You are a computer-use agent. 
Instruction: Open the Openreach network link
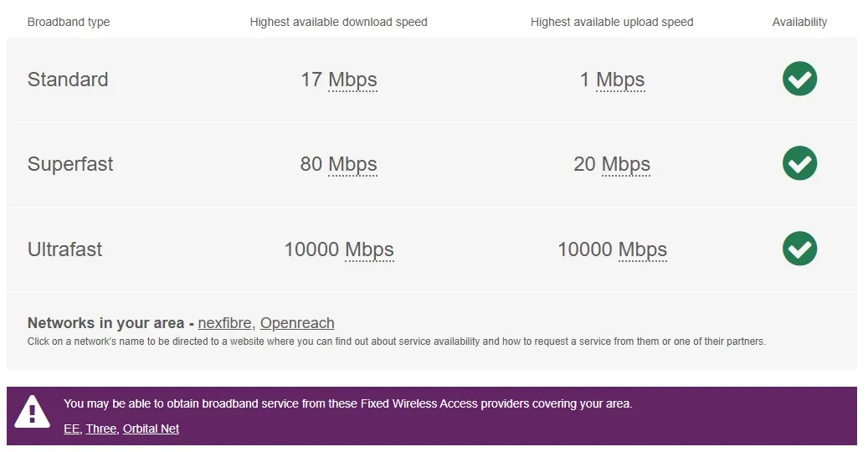coord(297,322)
